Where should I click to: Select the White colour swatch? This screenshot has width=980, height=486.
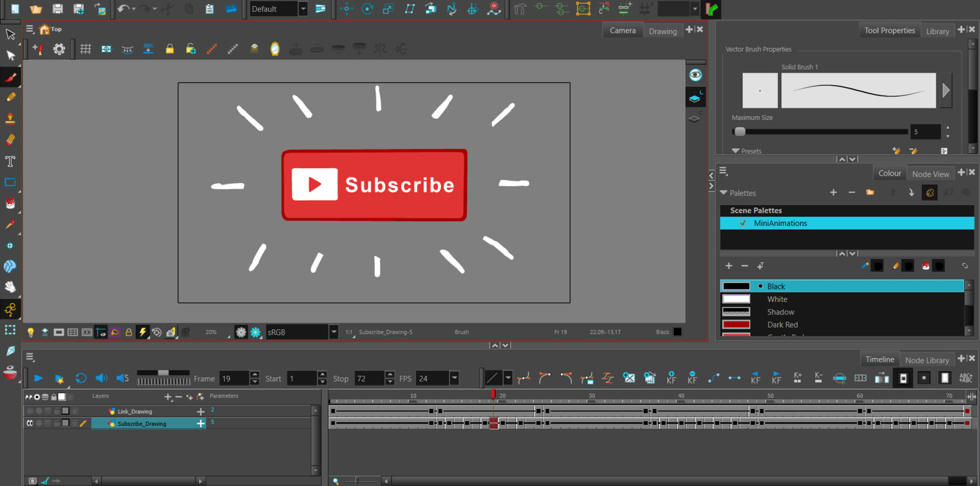click(736, 299)
